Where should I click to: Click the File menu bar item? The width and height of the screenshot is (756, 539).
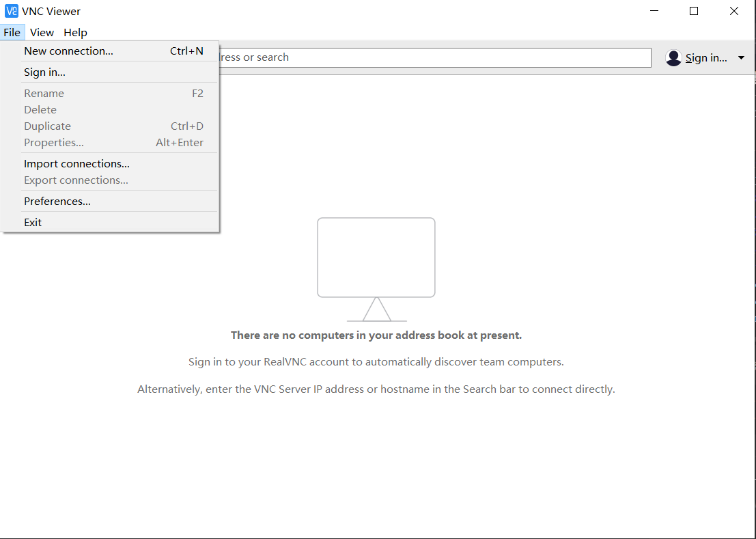tap(12, 33)
